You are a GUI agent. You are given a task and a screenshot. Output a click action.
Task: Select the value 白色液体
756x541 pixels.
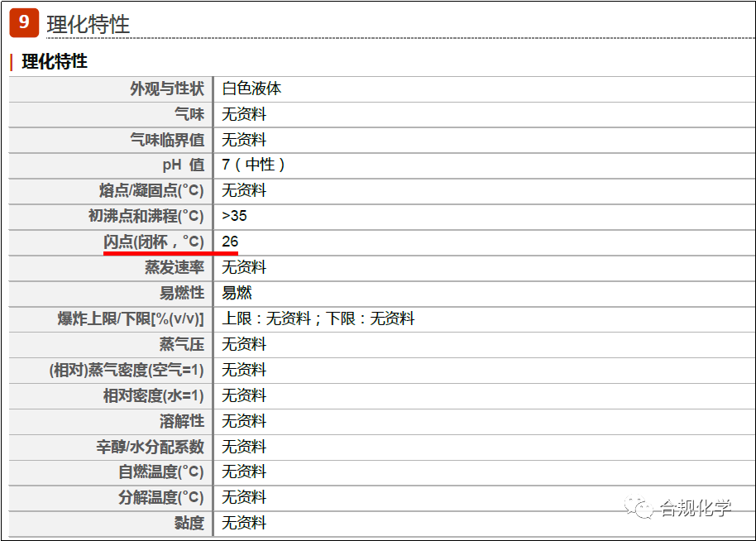point(251,89)
